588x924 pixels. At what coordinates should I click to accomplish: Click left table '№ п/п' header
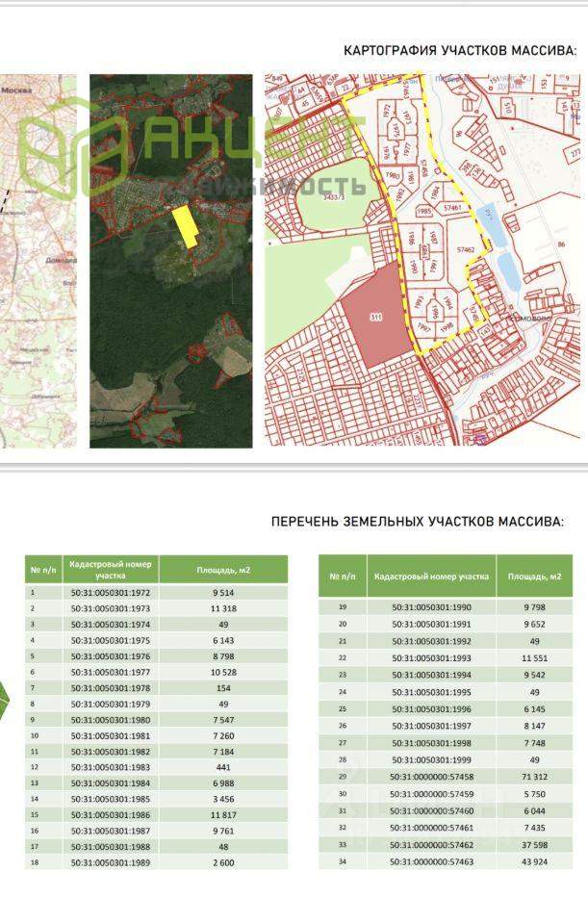click(x=41, y=570)
